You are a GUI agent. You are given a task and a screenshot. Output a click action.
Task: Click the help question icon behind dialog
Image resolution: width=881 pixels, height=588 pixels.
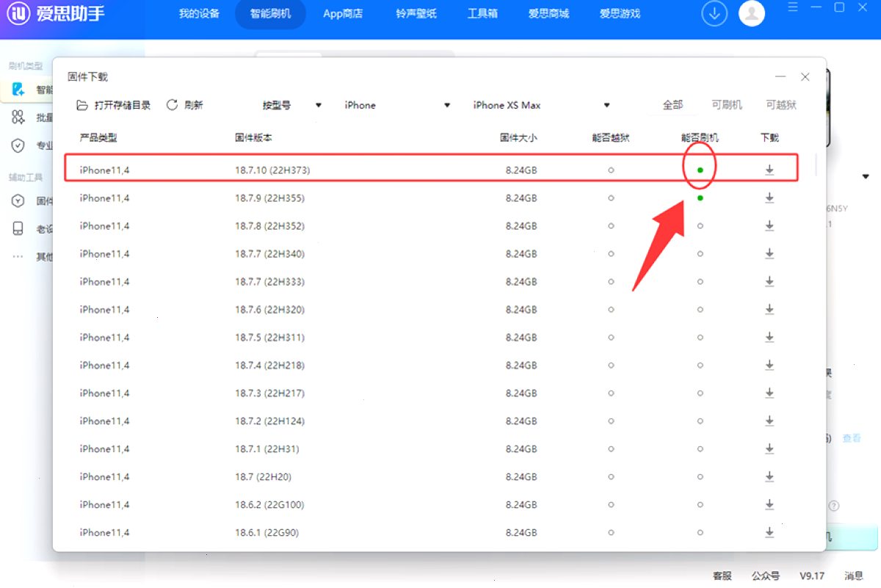pos(834,506)
